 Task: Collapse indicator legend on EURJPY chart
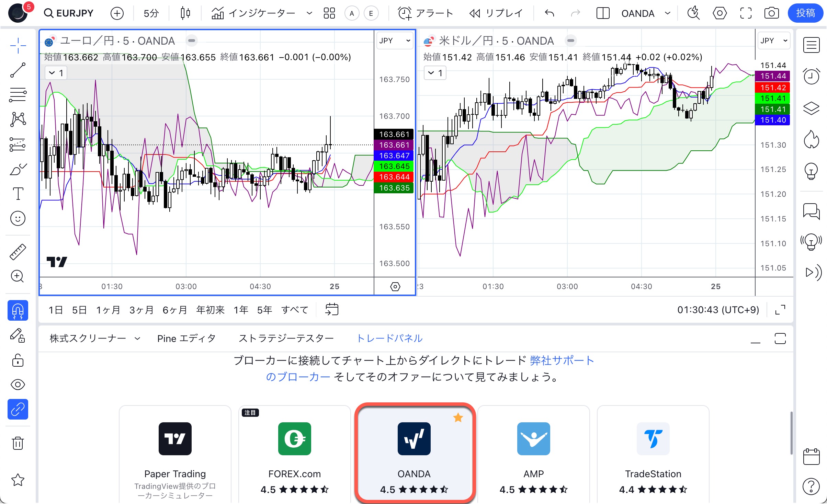coord(56,73)
